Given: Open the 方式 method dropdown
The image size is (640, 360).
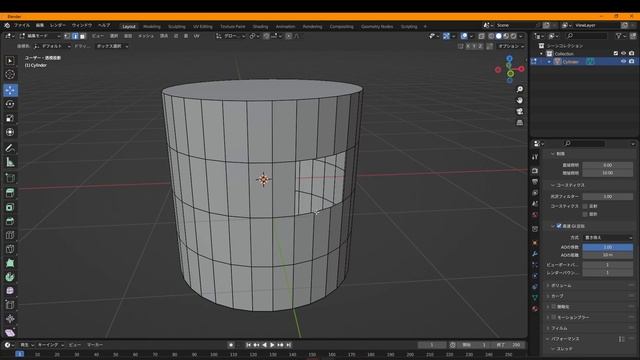Looking at the screenshot, I should pos(608,238).
